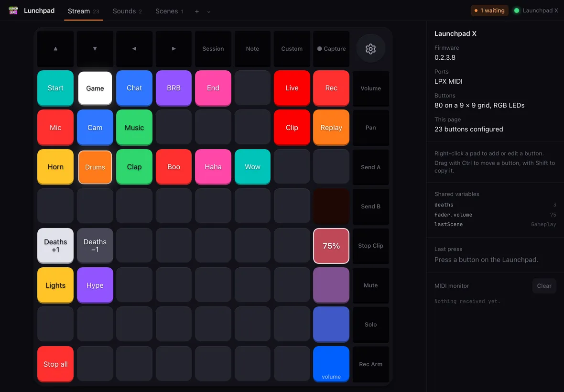This screenshot has height=392, width=564.
Task: Click the up arrow pad
Action: 55,49
